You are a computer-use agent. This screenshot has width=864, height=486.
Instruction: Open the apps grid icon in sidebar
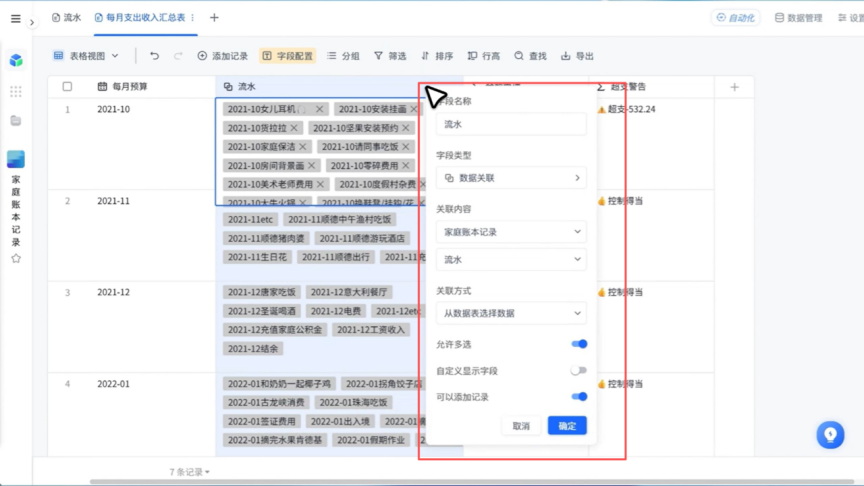[x=15, y=91]
